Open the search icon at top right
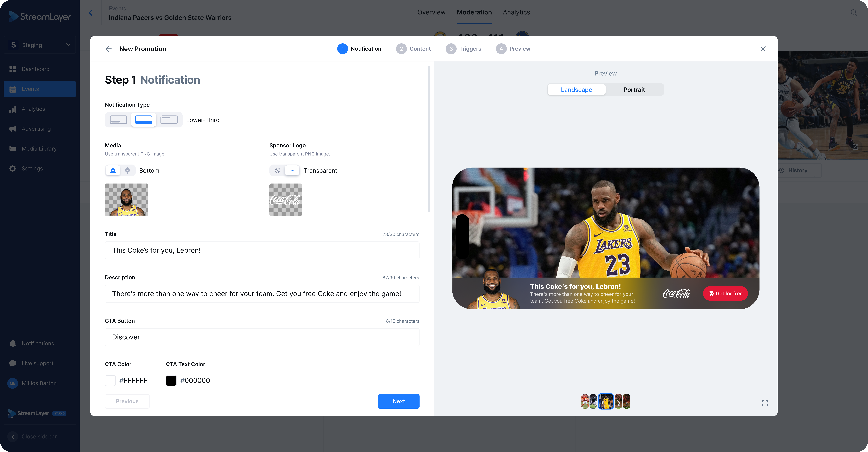The image size is (868, 452). pyautogui.click(x=854, y=12)
